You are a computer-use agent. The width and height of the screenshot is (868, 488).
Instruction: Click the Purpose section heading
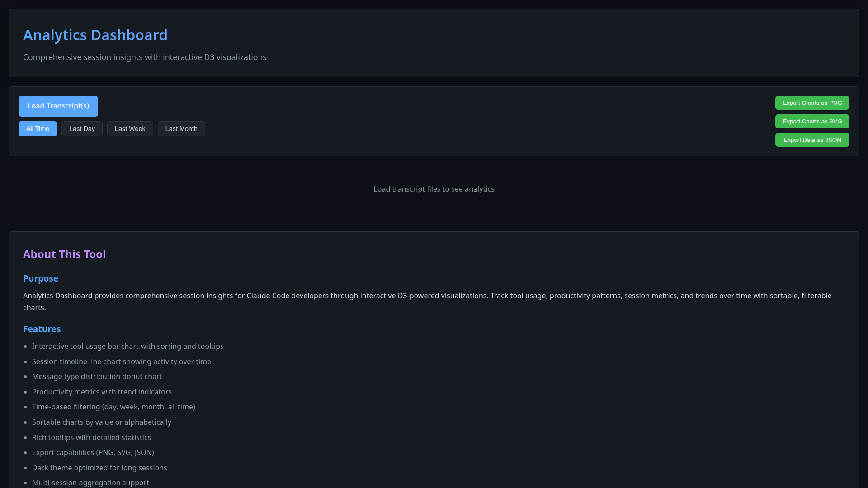tap(41, 279)
